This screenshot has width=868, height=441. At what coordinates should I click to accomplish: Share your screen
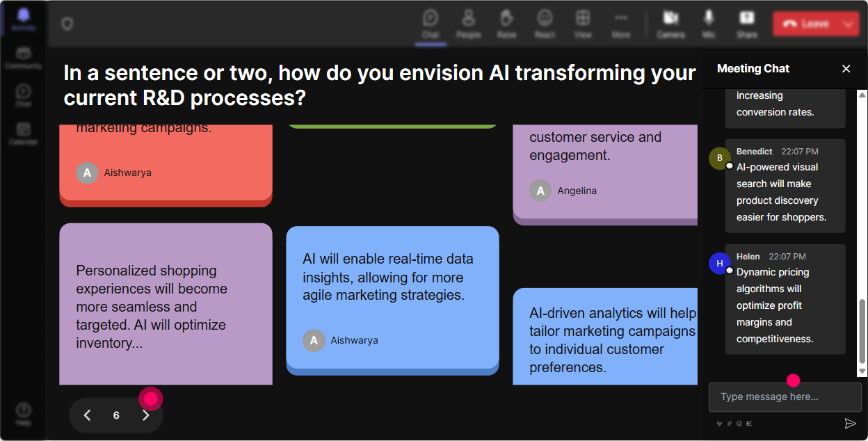747,24
